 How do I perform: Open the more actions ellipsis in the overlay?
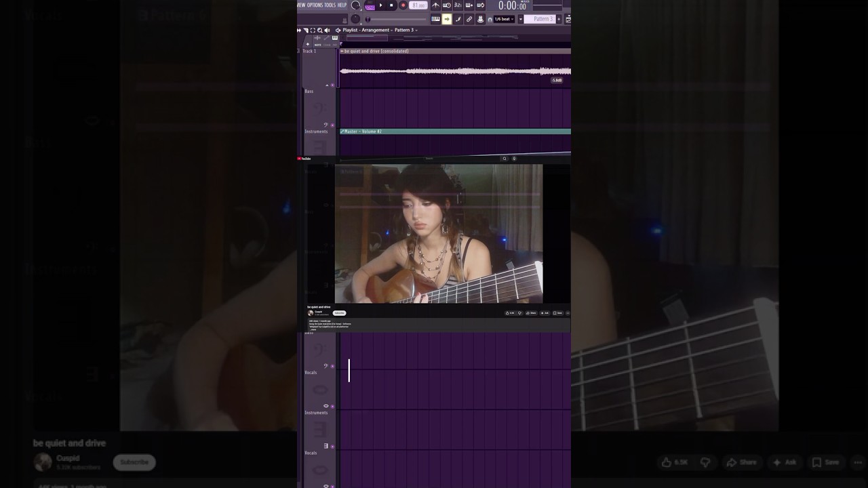pos(568,313)
